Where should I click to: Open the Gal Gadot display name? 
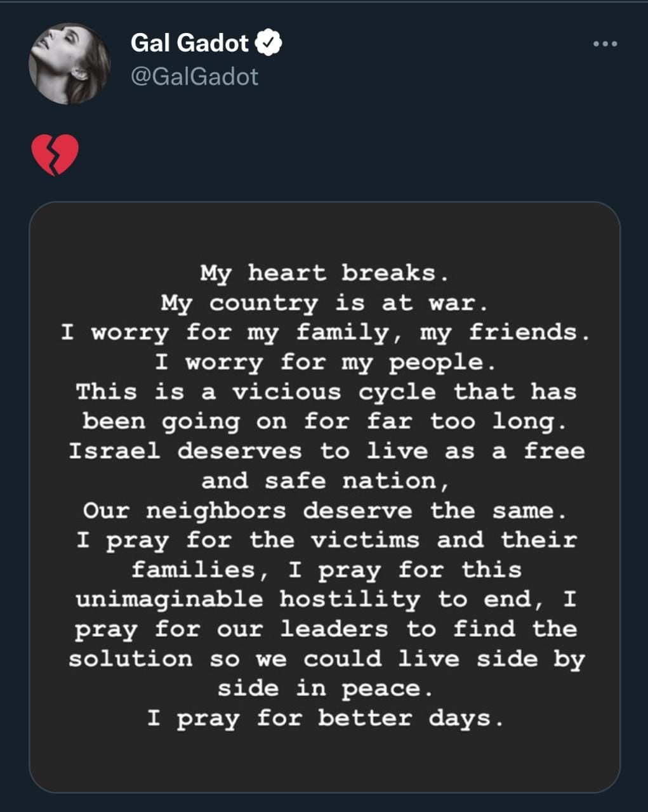[189, 43]
